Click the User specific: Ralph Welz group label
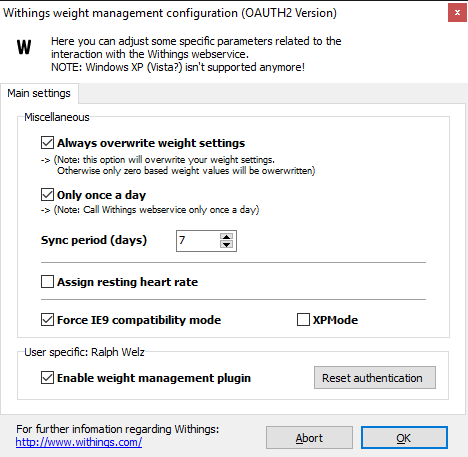468x457 pixels. pos(84,352)
